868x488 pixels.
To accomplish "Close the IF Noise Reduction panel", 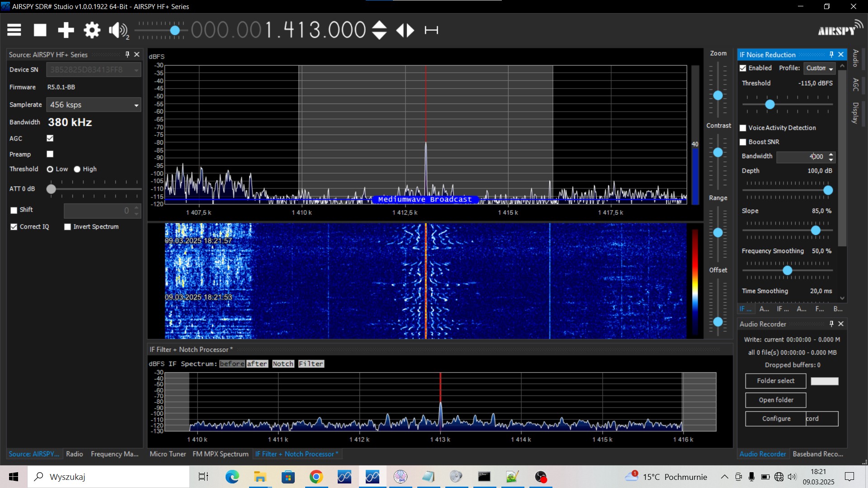I will click(x=841, y=55).
